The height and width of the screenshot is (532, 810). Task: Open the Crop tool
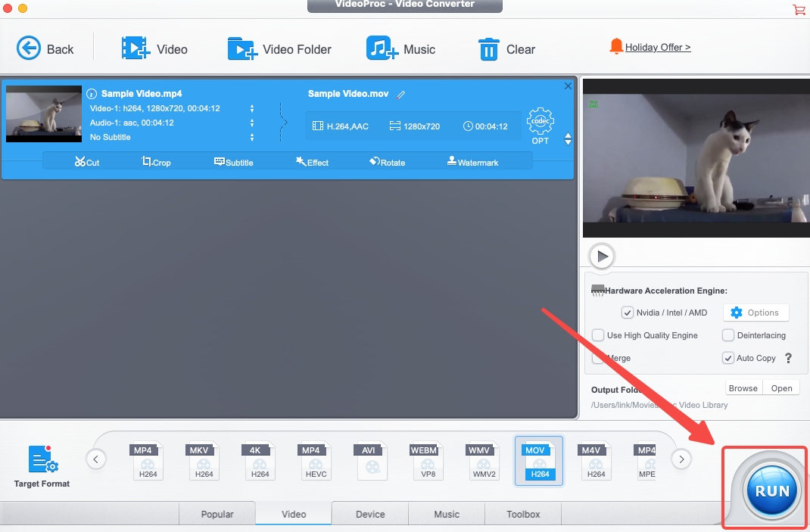pyautogui.click(x=156, y=162)
